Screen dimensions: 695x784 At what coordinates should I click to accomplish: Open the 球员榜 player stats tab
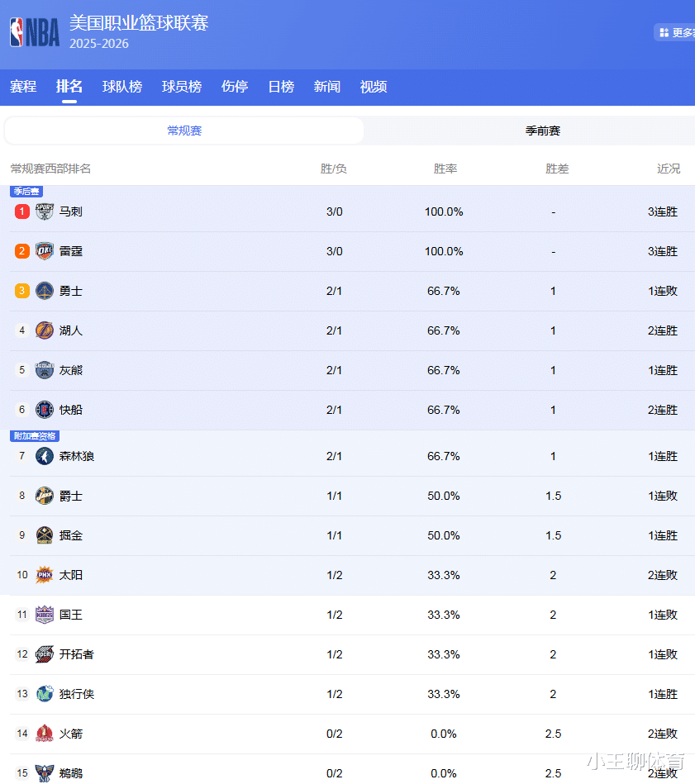tap(182, 87)
